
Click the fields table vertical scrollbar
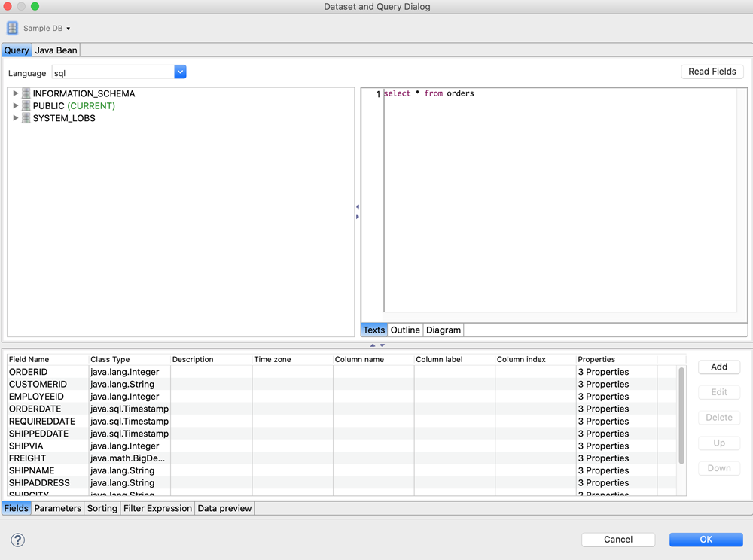681,415
